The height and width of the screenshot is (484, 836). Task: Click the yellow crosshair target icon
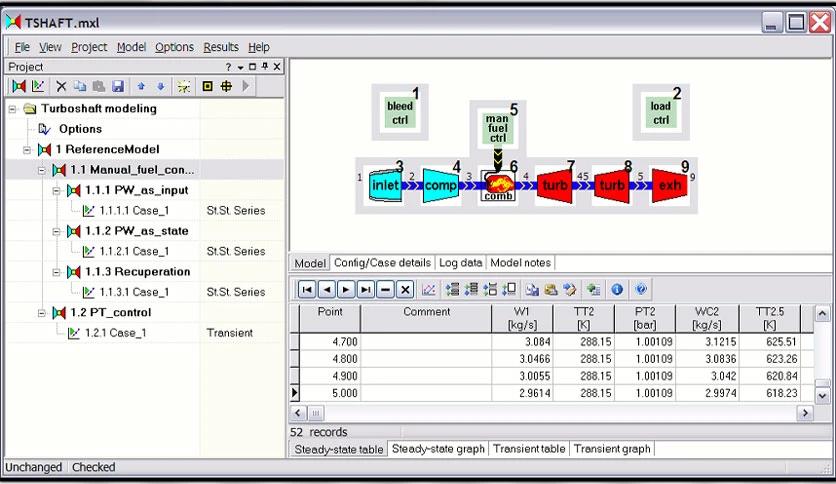click(226, 86)
